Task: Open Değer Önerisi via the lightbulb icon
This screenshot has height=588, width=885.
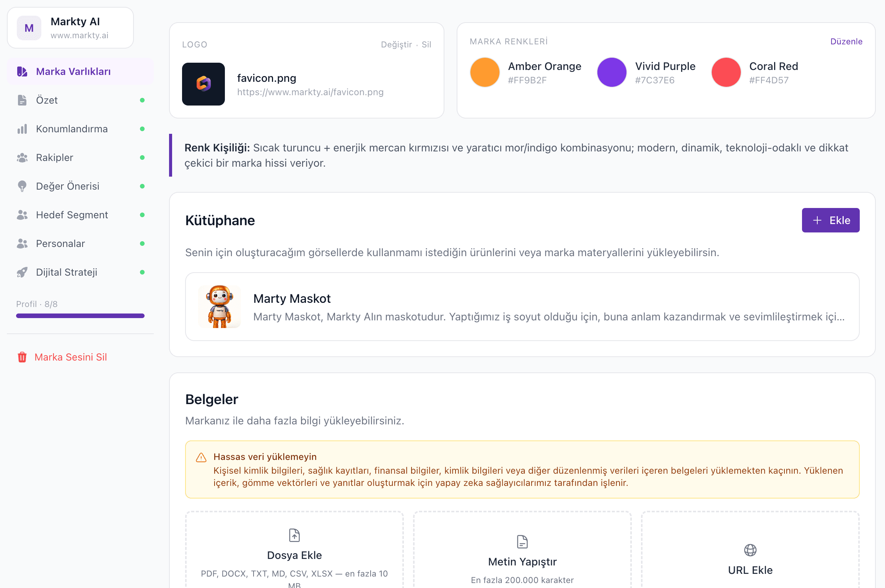Action: 22,186
